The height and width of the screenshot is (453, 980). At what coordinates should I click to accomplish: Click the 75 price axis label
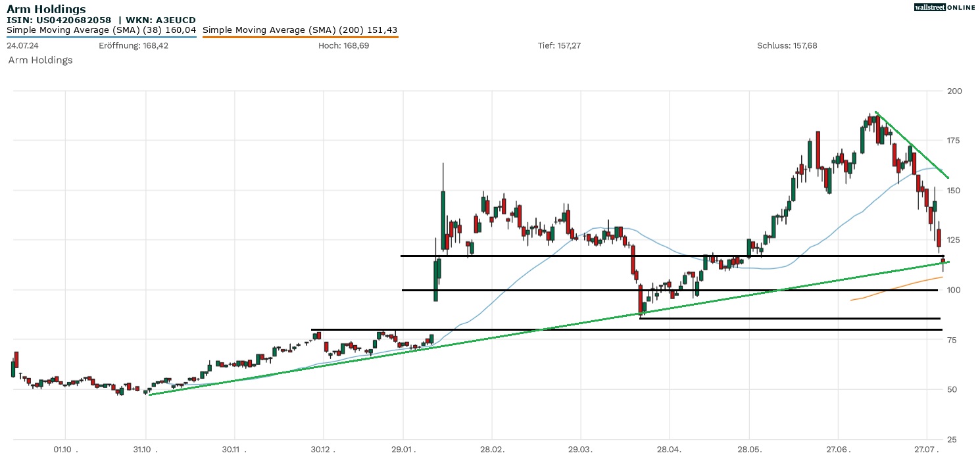click(952, 340)
